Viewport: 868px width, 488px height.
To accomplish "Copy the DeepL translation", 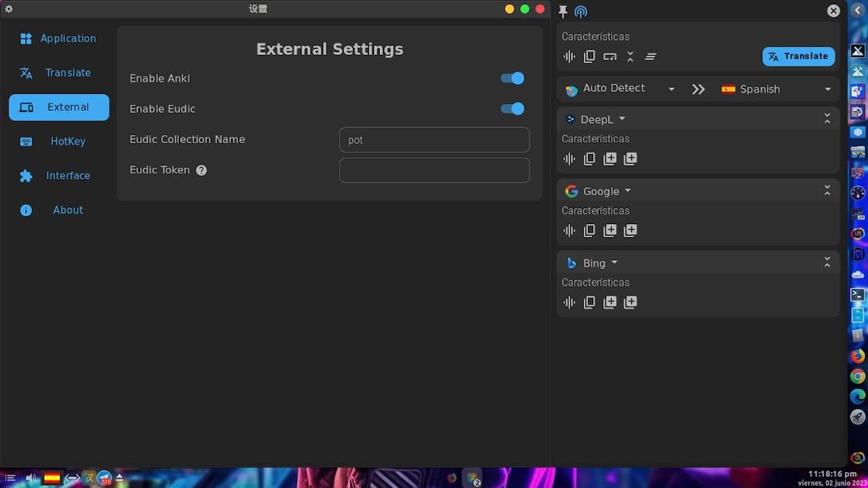I will point(590,158).
